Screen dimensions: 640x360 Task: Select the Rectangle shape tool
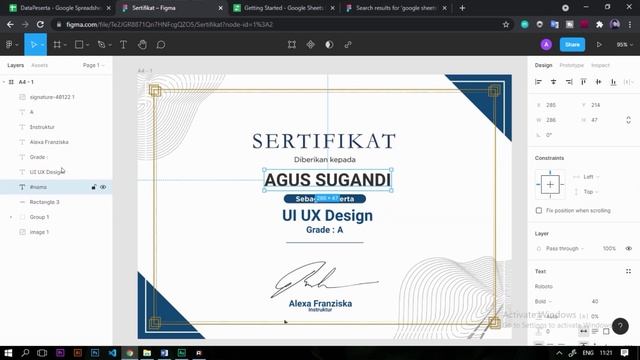pyautogui.click(x=79, y=44)
